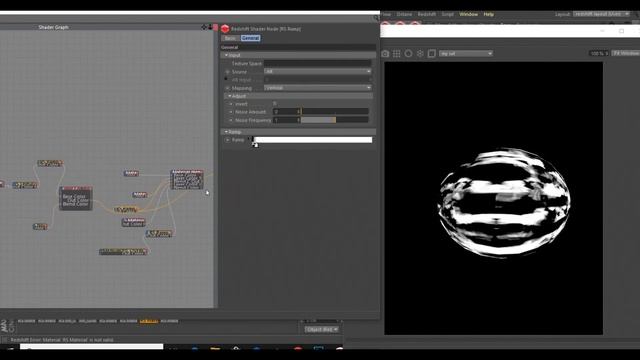Click the gear-like icon in render view toolbar
This screenshot has height=360, width=640.
pos(420,53)
